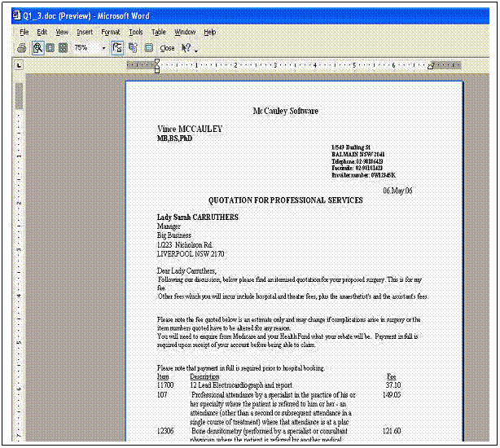This screenshot has height=448, width=500.
Task: Click the Telephone line in the letterhead
Action: point(357,161)
